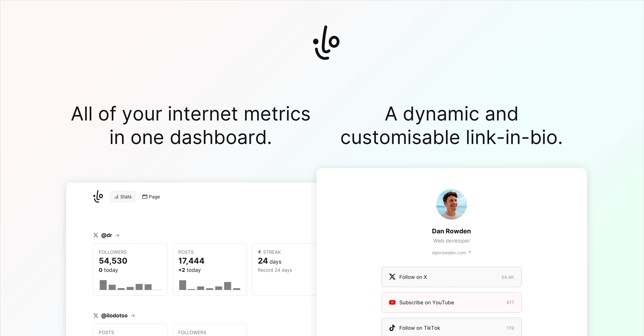644x336 pixels.
Task: Click the YouTube icon on Subscribe button
Action: pos(392,303)
